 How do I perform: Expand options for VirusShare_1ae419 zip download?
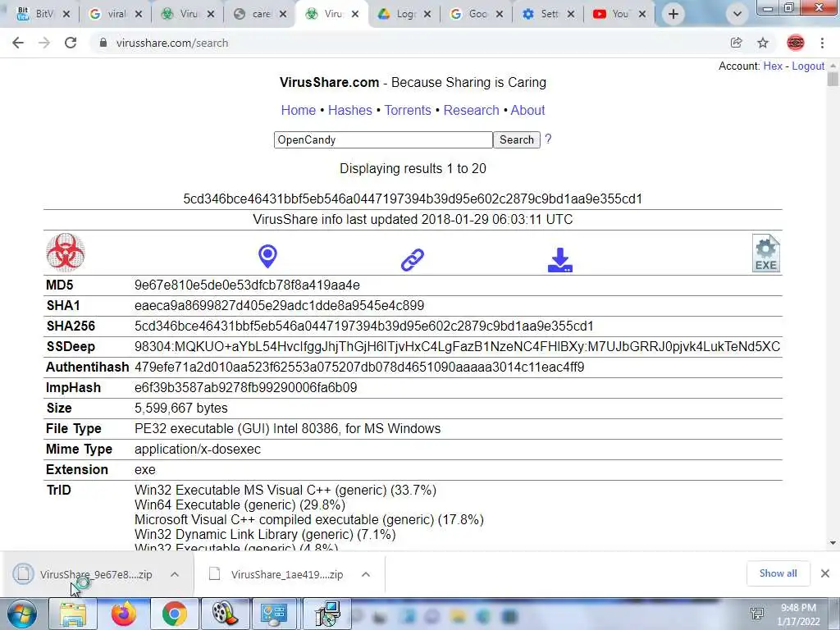[366, 574]
